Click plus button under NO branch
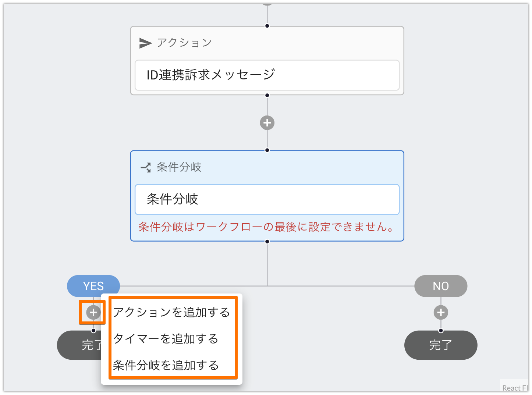 coord(441,312)
